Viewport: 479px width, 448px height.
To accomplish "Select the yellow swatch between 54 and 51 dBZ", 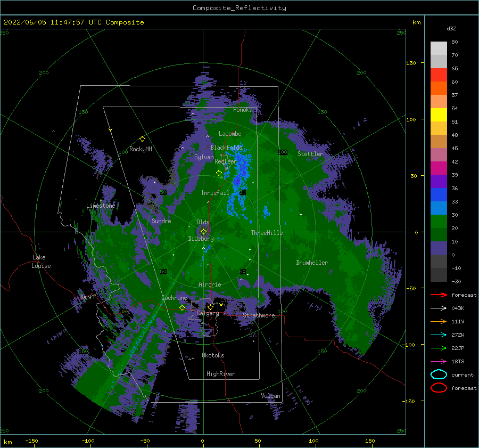I will click(439, 115).
